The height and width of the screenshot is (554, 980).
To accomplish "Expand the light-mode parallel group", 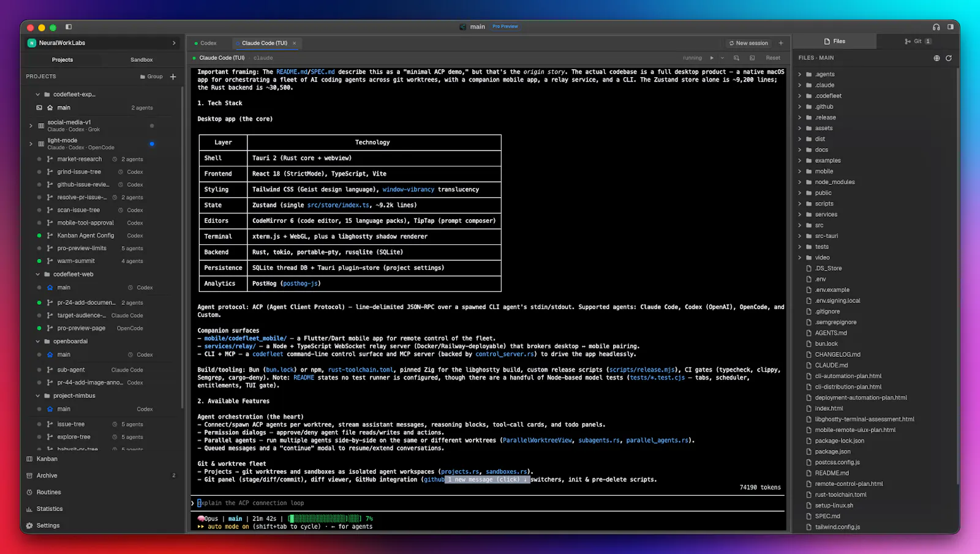I will click(x=31, y=144).
